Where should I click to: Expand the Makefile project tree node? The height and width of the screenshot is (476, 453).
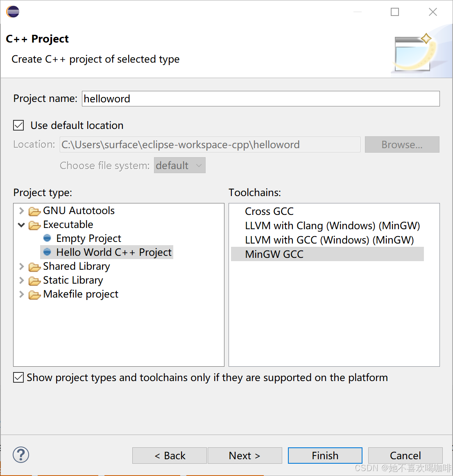pyautogui.click(x=21, y=294)
